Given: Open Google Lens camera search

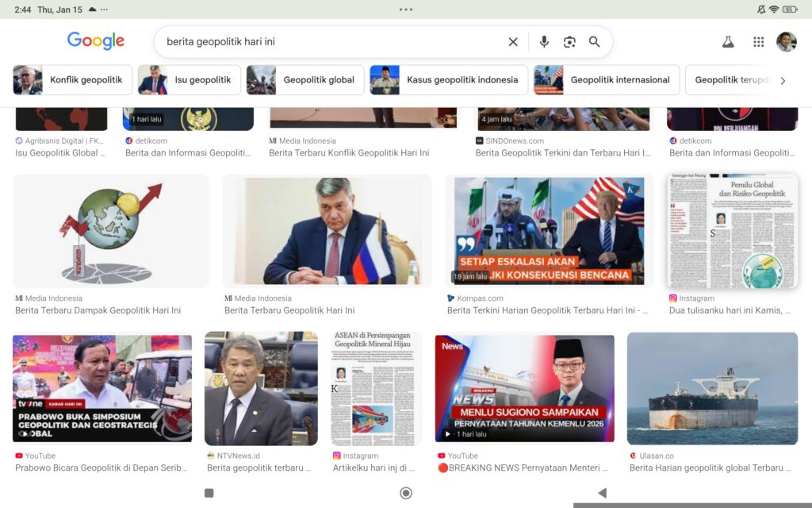Looking at the screenshot, I should click(569, 42).
